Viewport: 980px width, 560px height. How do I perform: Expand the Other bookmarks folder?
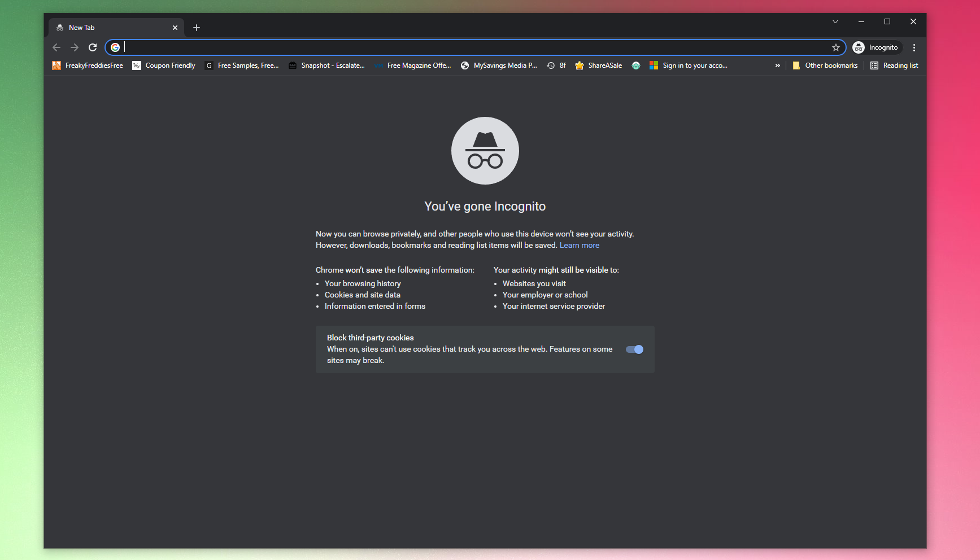825,65
